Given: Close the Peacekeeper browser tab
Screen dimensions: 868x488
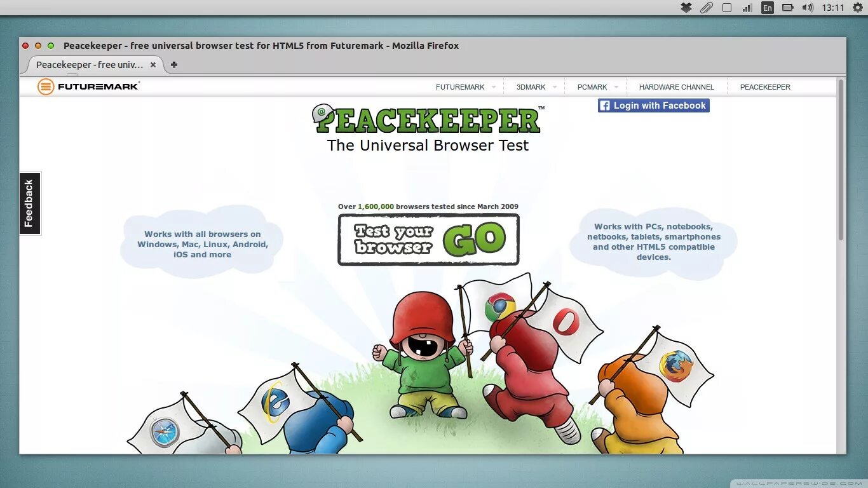Looking at the screenshot, I should [x=153, y=65].
